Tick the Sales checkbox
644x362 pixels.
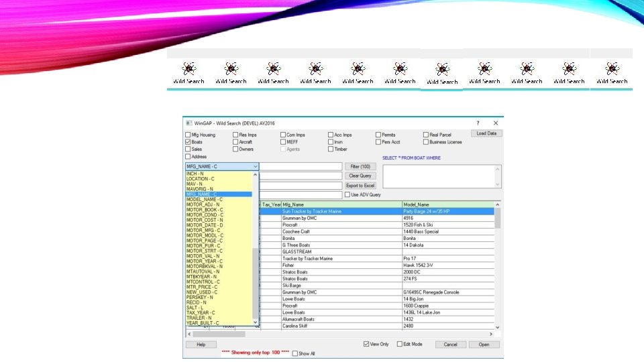188,149
